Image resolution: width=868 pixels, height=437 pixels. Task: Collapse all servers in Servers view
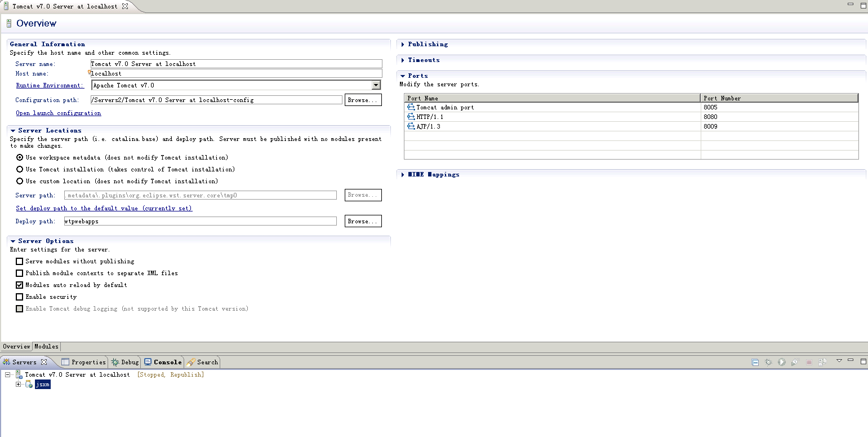click(x=755, y=362)
